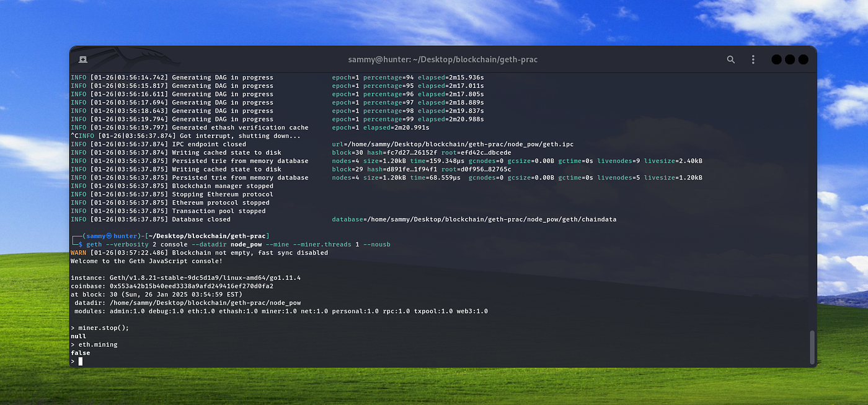The width and height of the screenshot is (868, 405).
Task: Click the middle black window control circle
Action: pyautogui.click(x=790, y=59)
